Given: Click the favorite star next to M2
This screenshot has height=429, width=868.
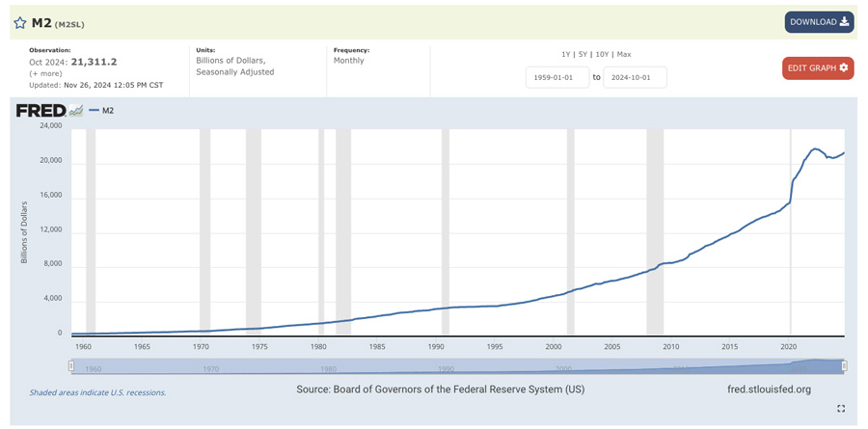Looking at the screenshot, I should (20, 22).
